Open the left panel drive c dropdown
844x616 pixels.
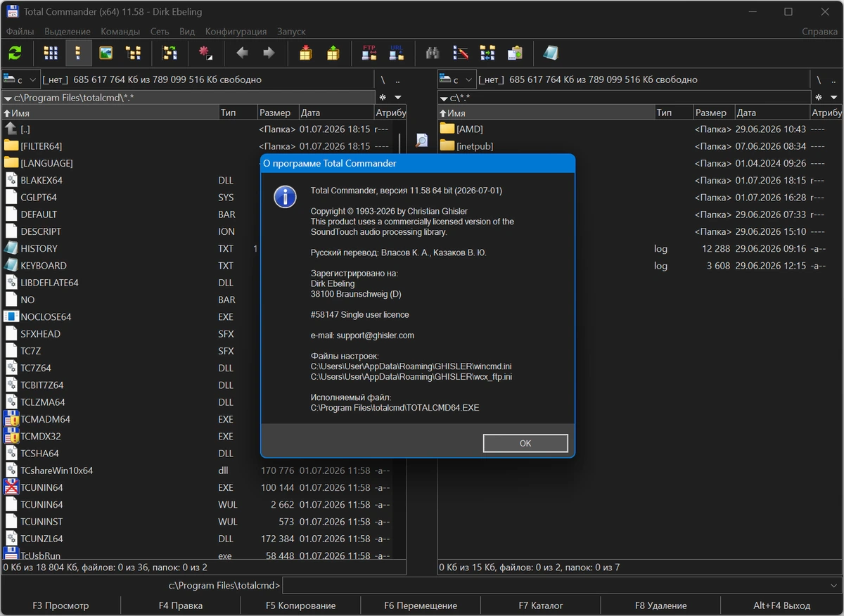[21, 79]
